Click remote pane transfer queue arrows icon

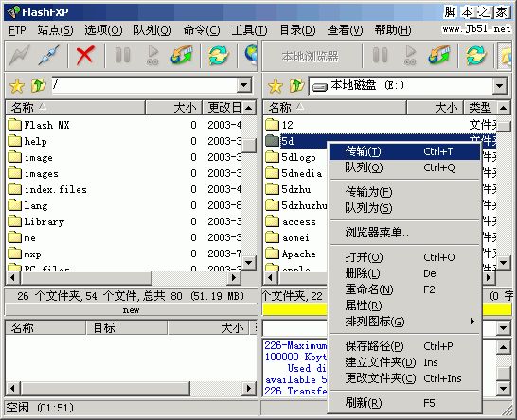point(182,56)
